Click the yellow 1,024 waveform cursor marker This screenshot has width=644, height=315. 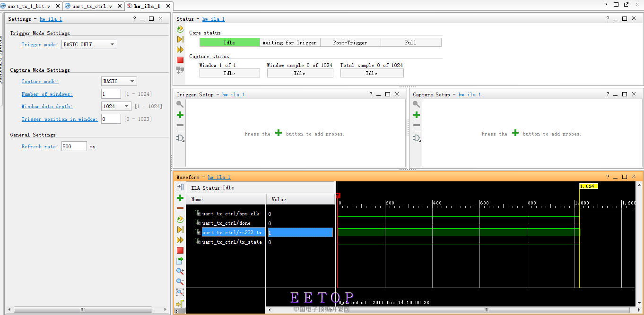[x=589, y=186]
